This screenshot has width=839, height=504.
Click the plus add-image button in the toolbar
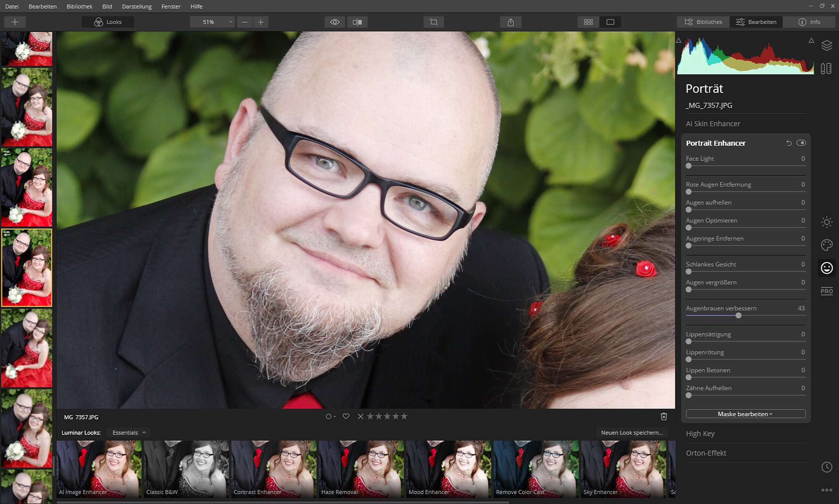pyautogui.click(x=15, y=22)
